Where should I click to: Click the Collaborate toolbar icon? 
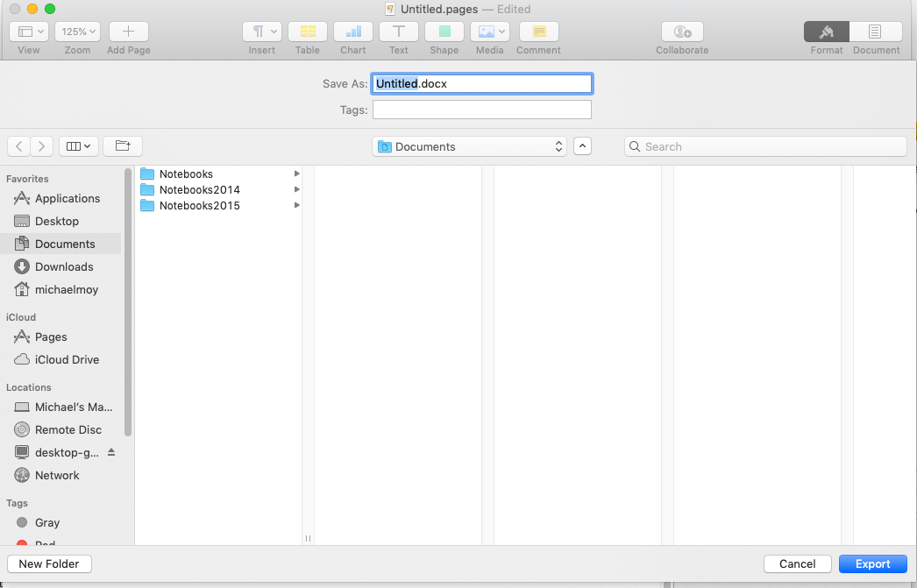[x=682, y=32]
